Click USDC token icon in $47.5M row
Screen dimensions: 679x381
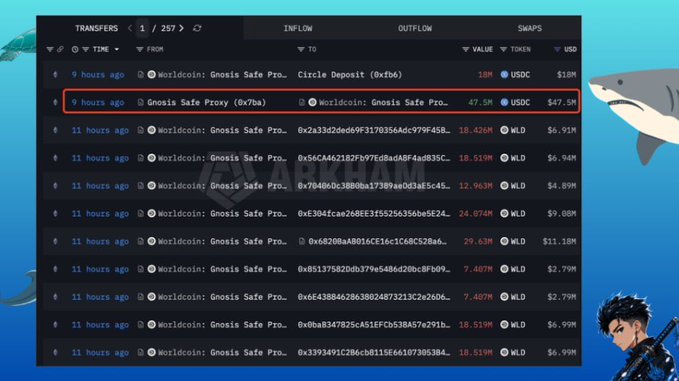click(504, 102)
